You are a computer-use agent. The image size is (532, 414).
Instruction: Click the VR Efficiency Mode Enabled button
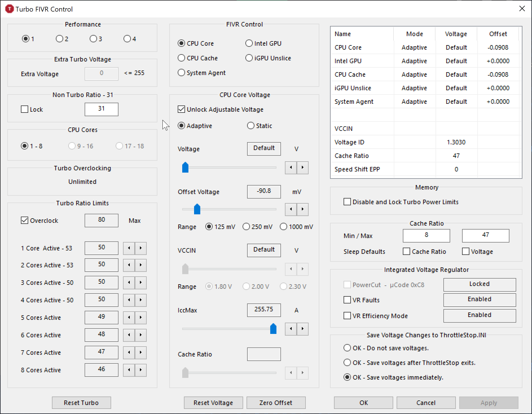[480, 316]
